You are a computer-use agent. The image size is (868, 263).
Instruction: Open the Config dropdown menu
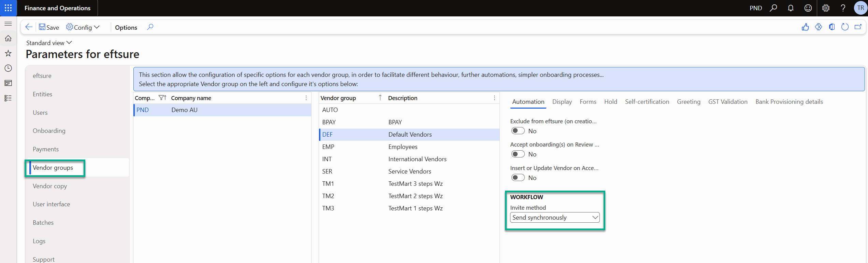[83, 27]
